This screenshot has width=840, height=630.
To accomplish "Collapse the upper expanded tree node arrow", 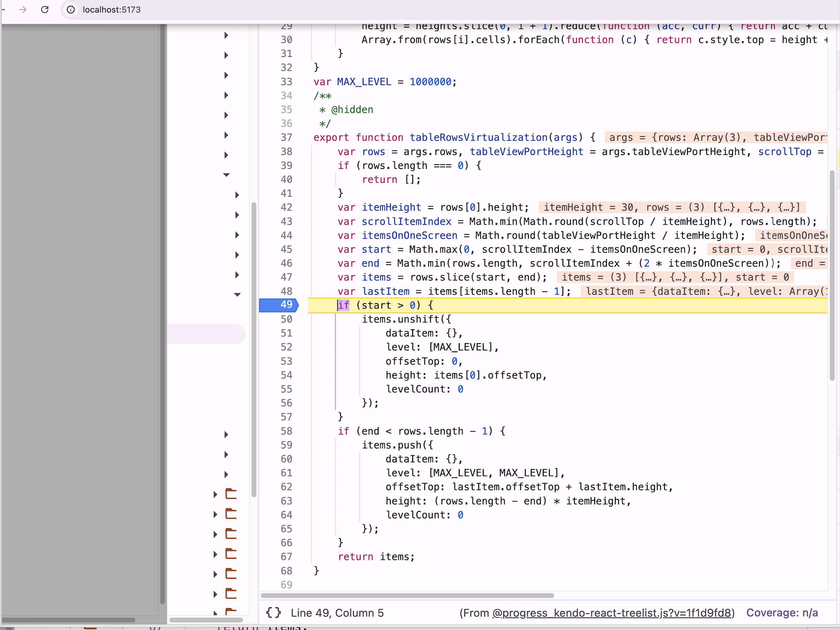I will pos(226,175).
